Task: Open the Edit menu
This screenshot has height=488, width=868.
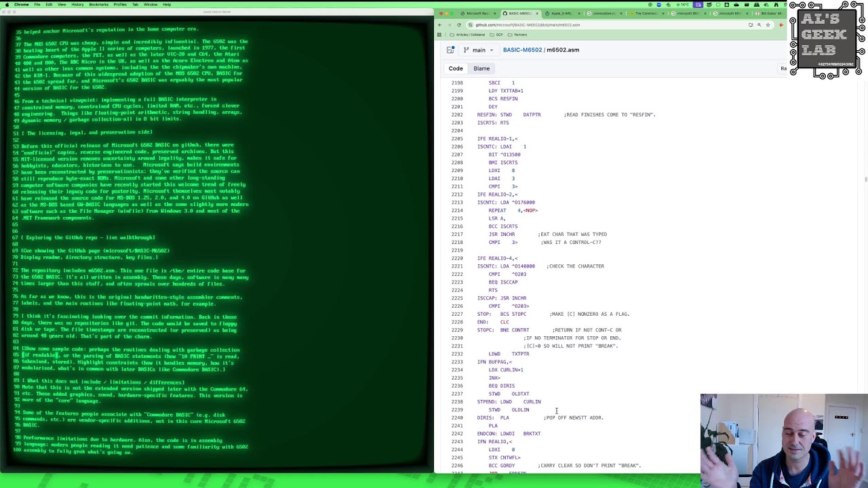Action: pos(49,4)
